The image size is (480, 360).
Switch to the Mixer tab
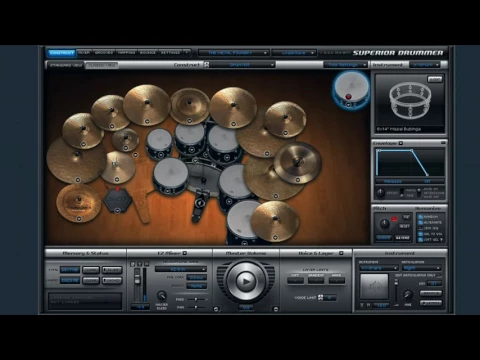coord(84,53)
